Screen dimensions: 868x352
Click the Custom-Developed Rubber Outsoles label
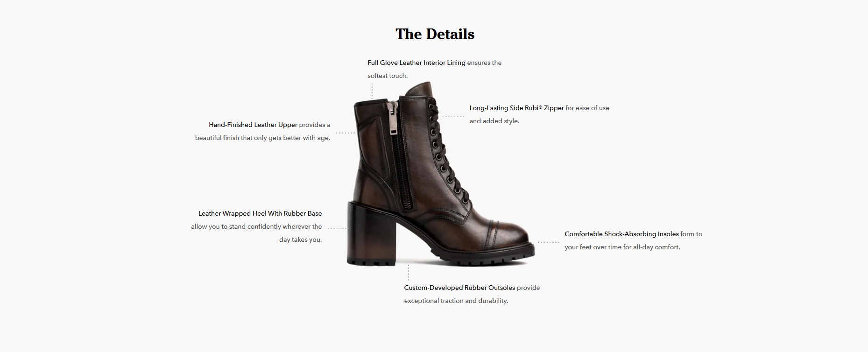[459, 288]
